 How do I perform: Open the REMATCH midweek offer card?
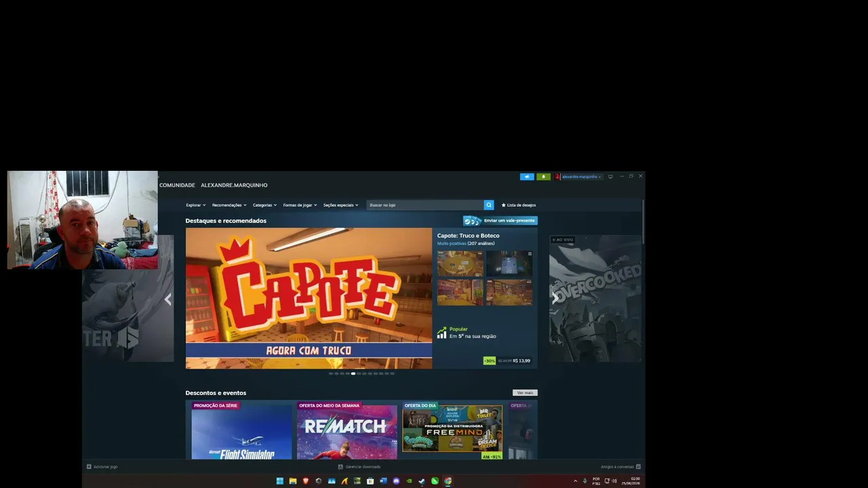pos(347,430)
